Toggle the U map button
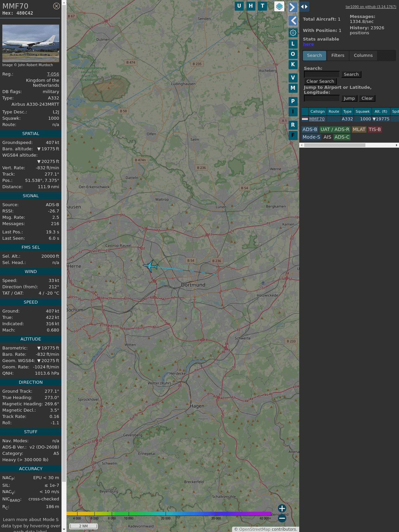The height and width of the screenshot is (532, 399). pos(239,6)
